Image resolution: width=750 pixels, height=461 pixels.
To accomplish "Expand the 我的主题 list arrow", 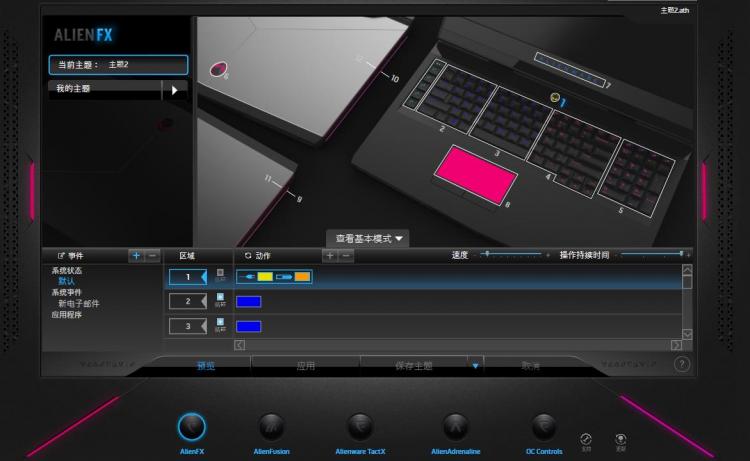I will tap(175, 90).
